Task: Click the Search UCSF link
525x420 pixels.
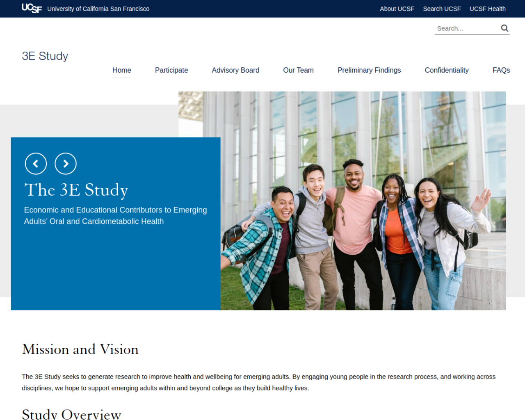Action: [442, 9]
